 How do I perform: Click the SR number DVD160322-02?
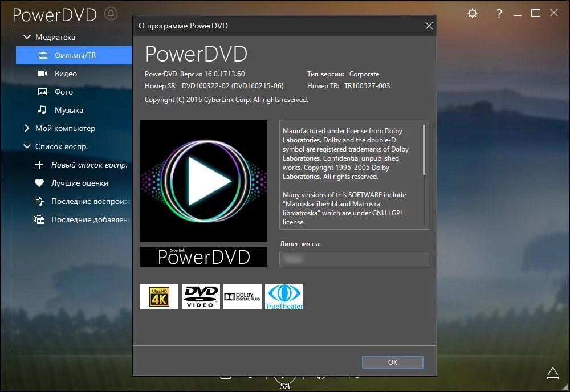point(206,85)
